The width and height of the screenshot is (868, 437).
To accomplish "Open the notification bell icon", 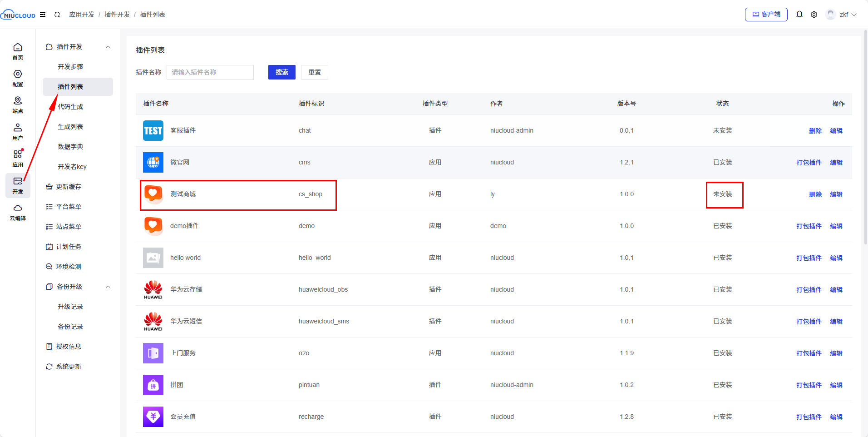I will (799, 15).
